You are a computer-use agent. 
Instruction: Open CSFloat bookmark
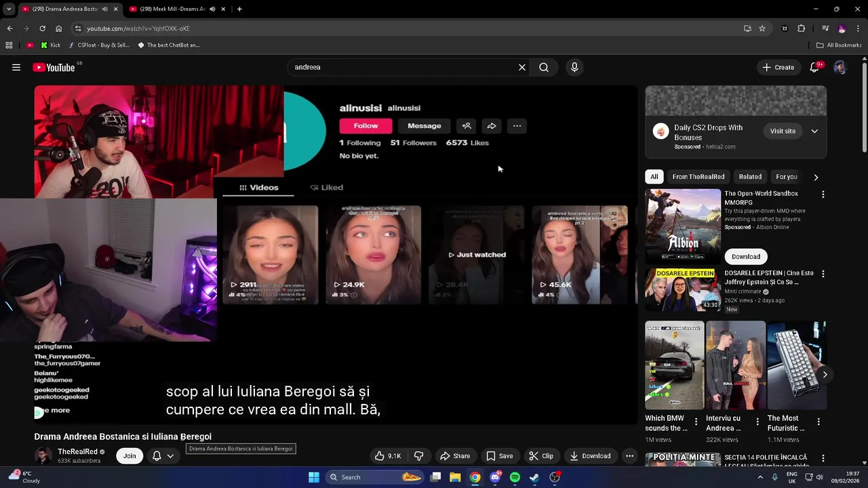[x=98, y=45]
